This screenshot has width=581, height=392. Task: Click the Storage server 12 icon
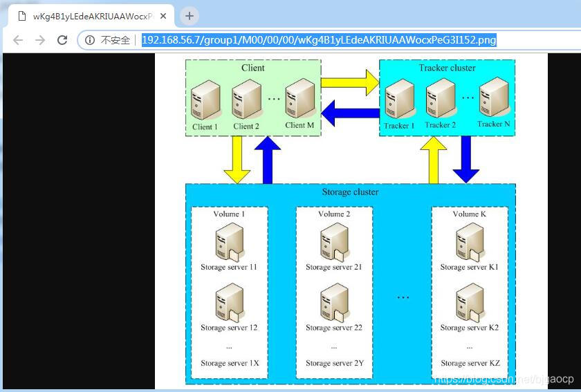[x=230, y=303]
